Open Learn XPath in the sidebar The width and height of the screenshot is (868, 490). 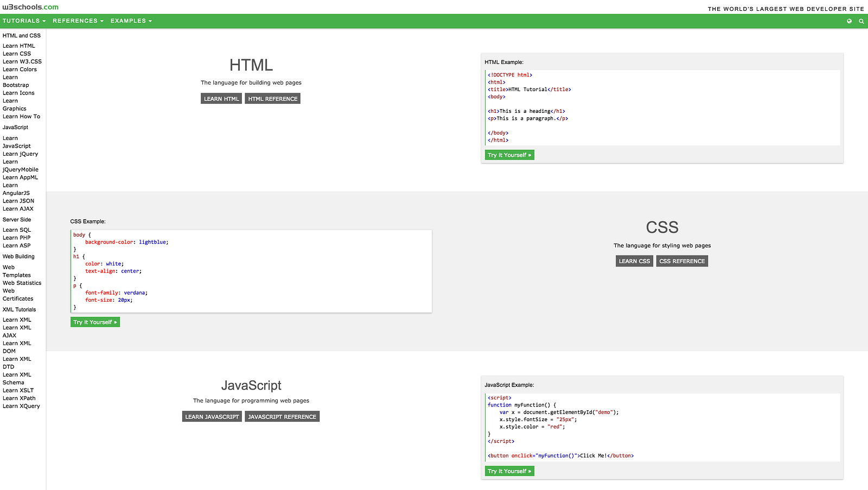pyautogui.click(x=19, y=398)
